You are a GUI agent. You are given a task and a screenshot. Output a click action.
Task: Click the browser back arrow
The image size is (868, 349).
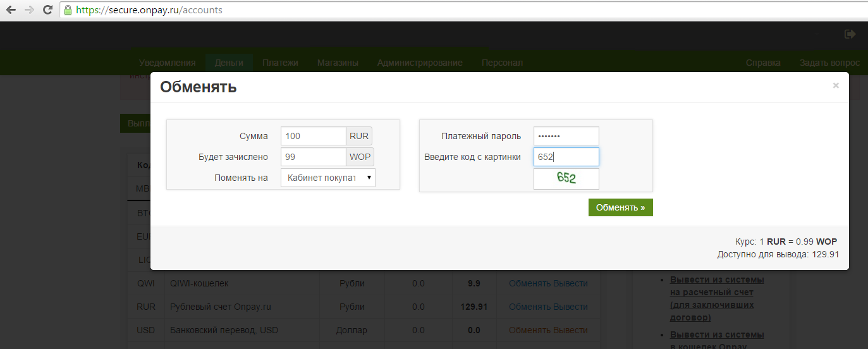pos(11,10)
